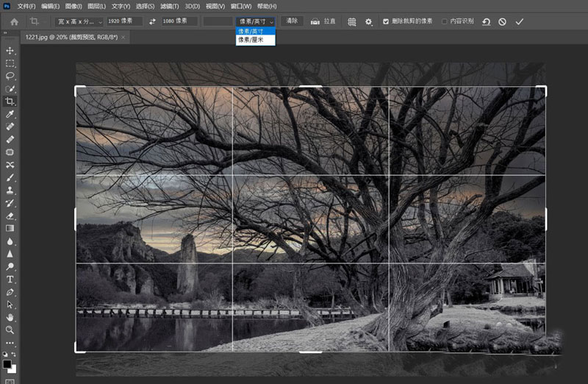Open the 滤镜(T) menu
Viewport: 588px width, 384px height.
[x=170, y=6]
